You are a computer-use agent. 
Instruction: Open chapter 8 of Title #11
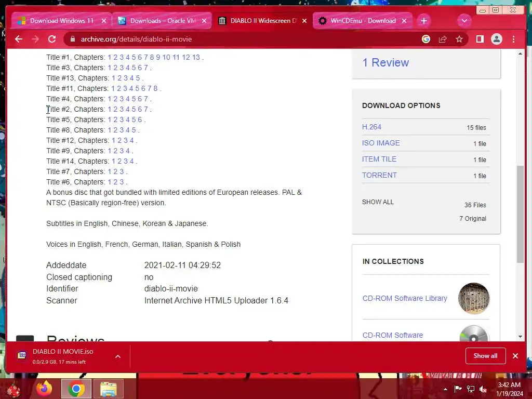(155, 88)
